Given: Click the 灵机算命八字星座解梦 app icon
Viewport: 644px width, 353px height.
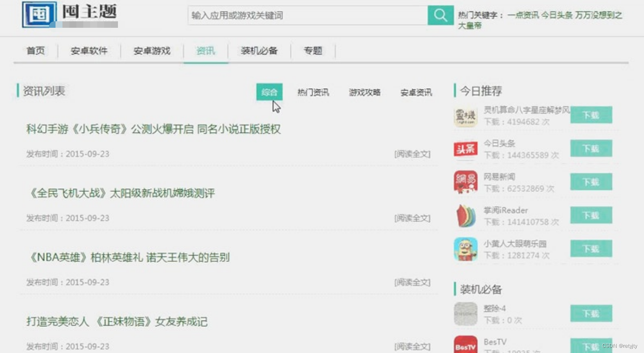Looking at the screenshot, I should click(x=465, y=115).
